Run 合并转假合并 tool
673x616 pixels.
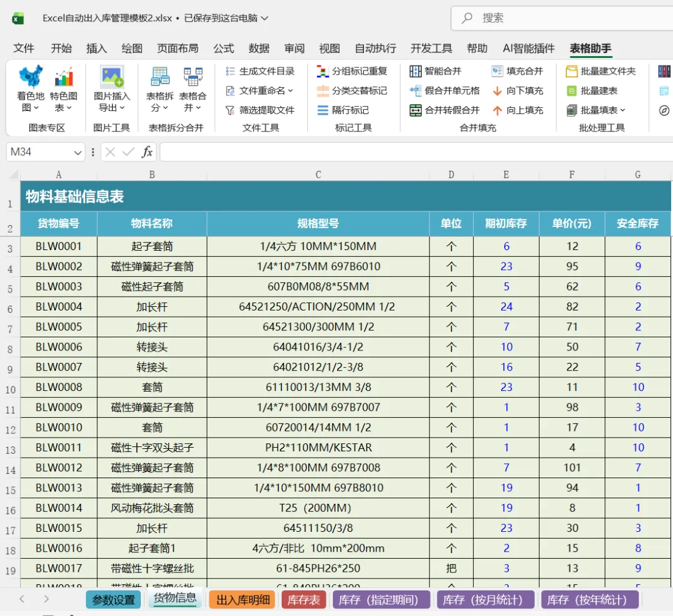point(444,110)
